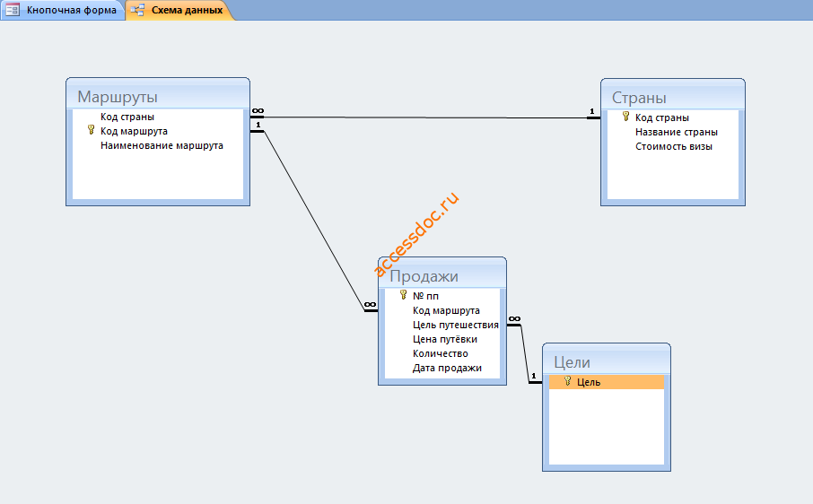
Task: Select highlighted field Цель in Цели table
Action: pos(606,382)
